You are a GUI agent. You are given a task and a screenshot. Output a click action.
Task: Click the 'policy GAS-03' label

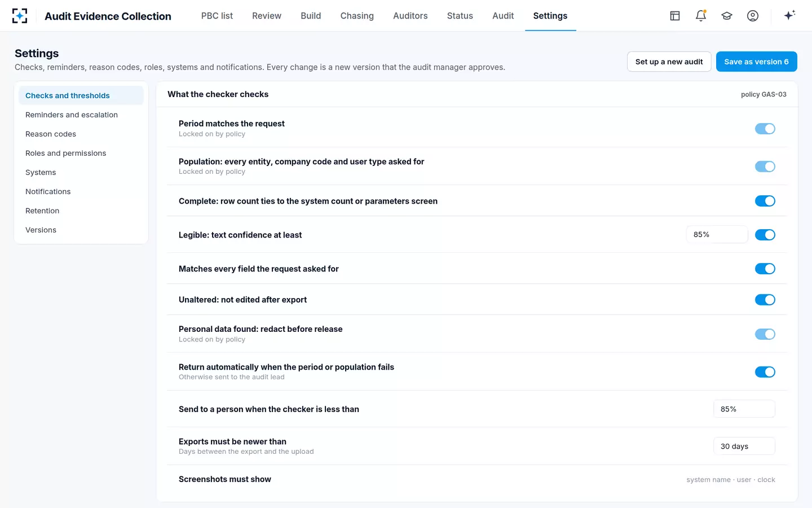click(764, 94)
